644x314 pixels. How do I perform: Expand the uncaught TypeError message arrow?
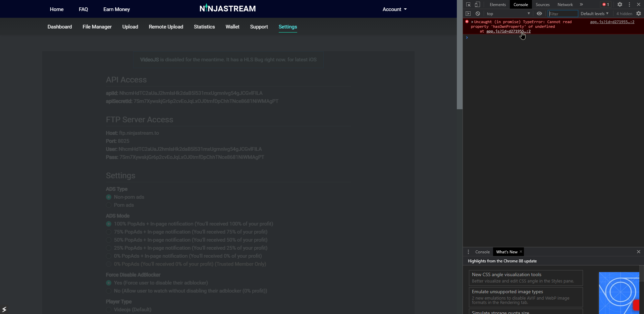(472, 22)
